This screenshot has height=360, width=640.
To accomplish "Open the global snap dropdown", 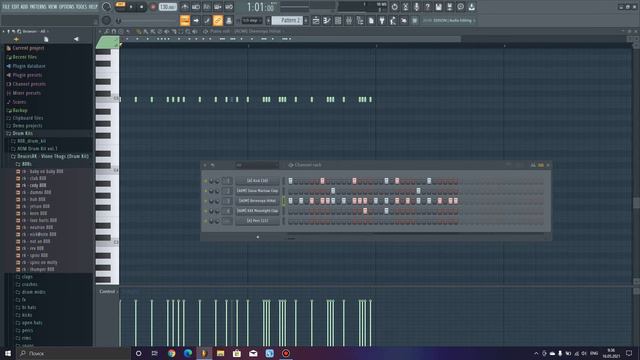I will [x=252, y=20].
